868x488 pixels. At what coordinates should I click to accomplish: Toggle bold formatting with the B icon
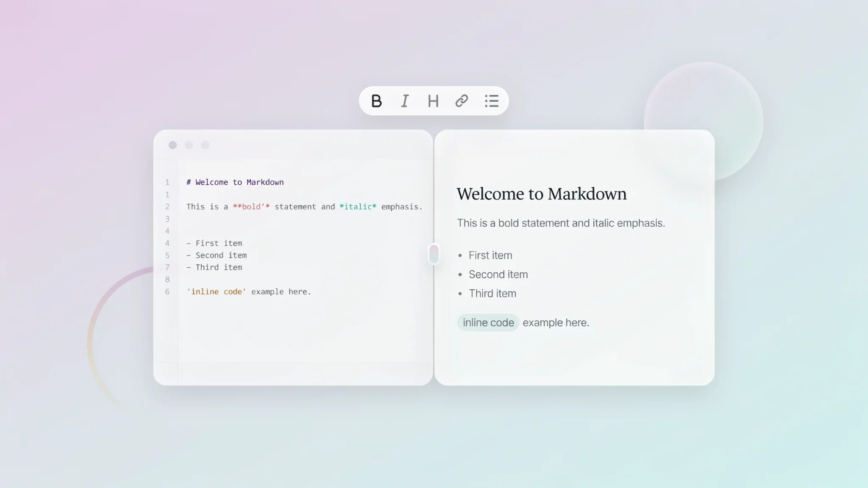pyautogui.click(x=376, y=101)
